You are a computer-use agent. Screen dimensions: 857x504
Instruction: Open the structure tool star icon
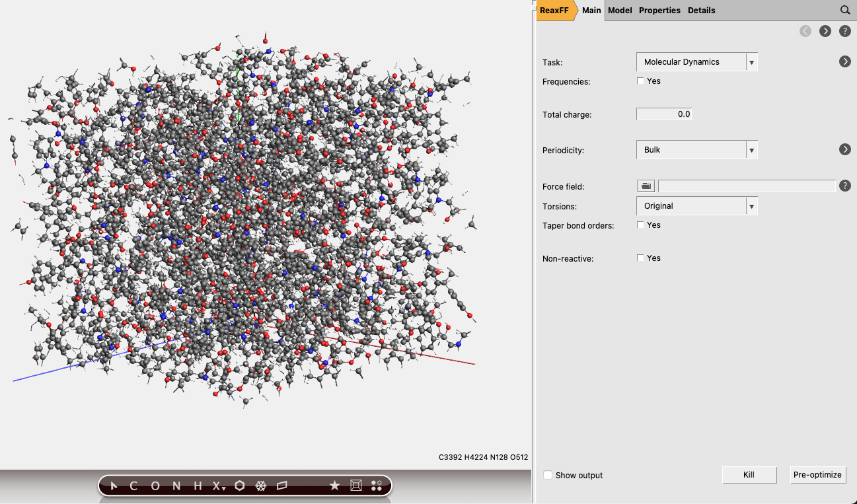[334, 486]
